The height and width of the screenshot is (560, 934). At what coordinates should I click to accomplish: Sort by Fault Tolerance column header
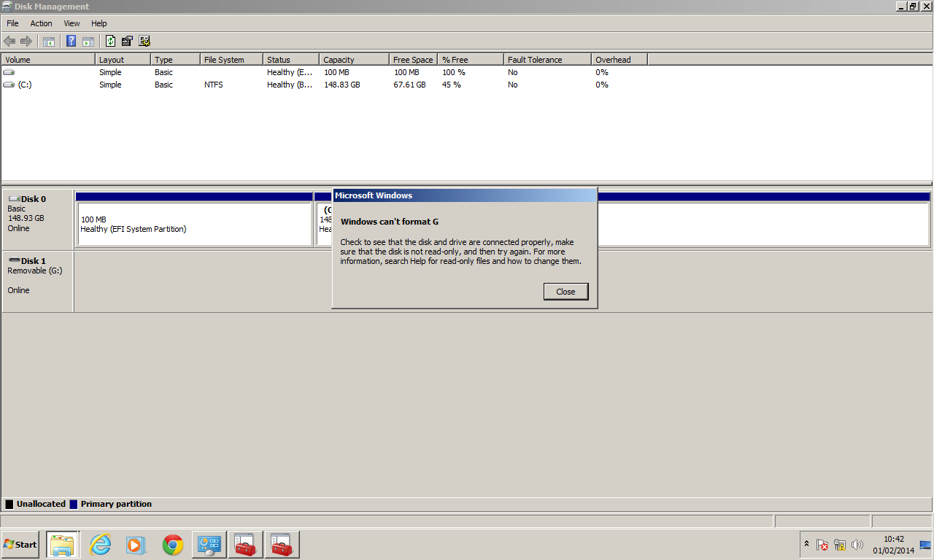(547, 60)
